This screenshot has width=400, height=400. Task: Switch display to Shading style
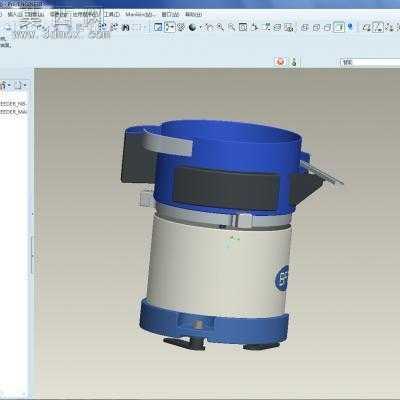point(339,27)
